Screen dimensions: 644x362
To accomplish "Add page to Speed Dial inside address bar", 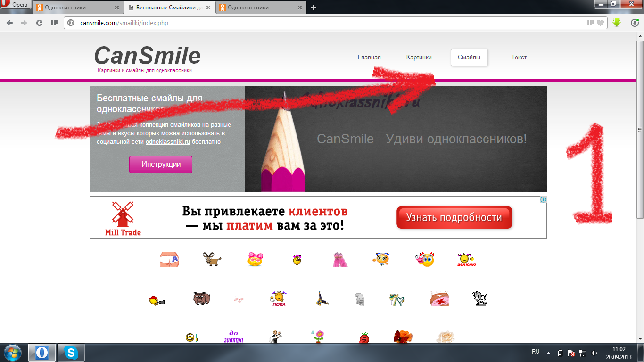I will click(591, 23).
